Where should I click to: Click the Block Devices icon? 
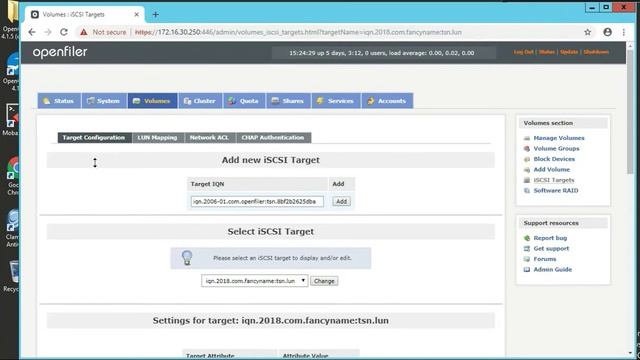(527, 159)
